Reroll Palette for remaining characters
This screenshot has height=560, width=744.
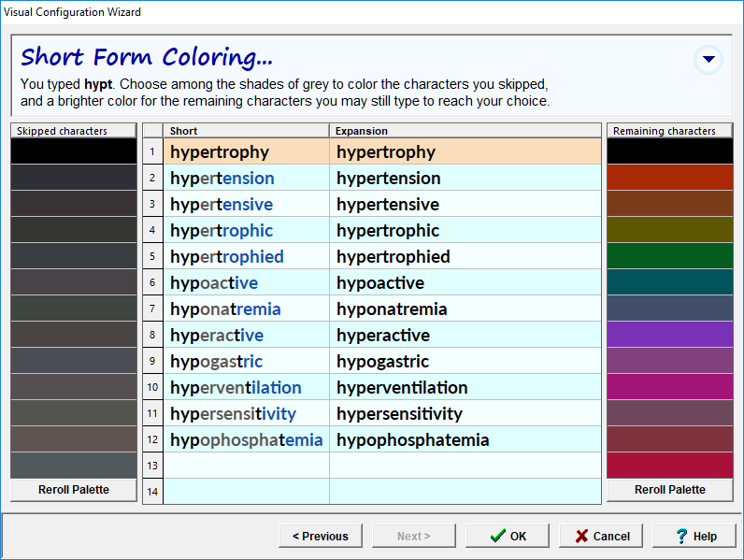[x=669, y=490]
